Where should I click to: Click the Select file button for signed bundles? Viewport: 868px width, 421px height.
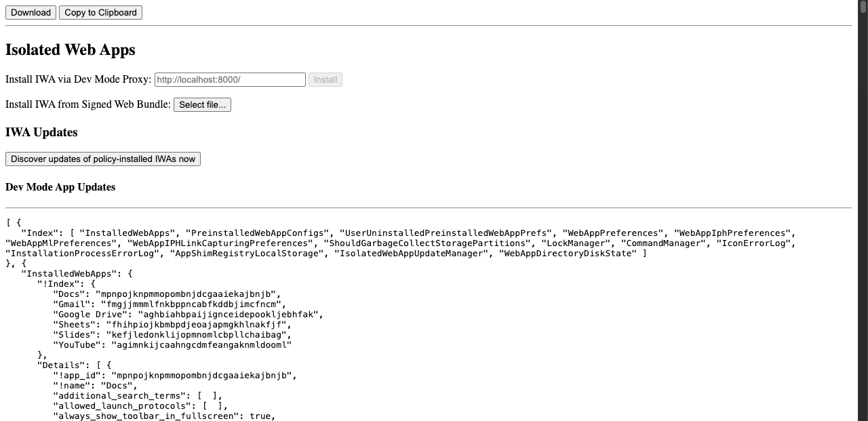(202, 104)
